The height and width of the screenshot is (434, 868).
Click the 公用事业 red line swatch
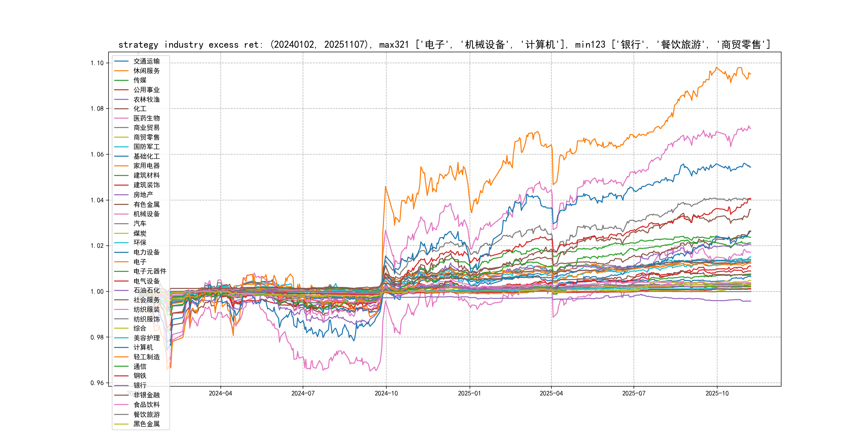pos(121,90)
